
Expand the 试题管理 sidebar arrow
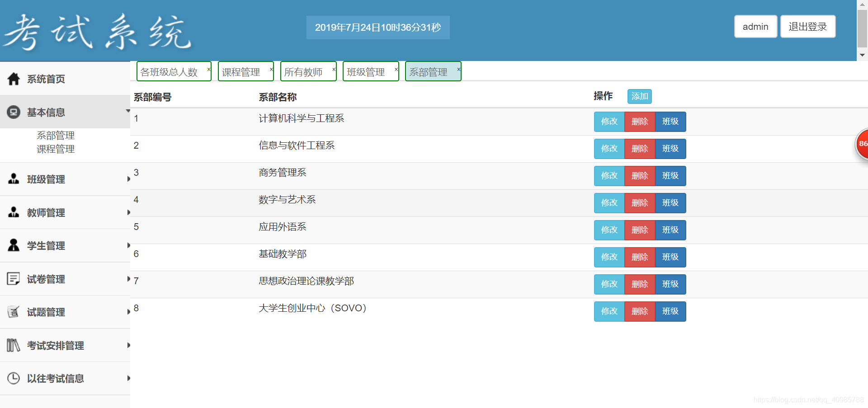coord(128,312)
